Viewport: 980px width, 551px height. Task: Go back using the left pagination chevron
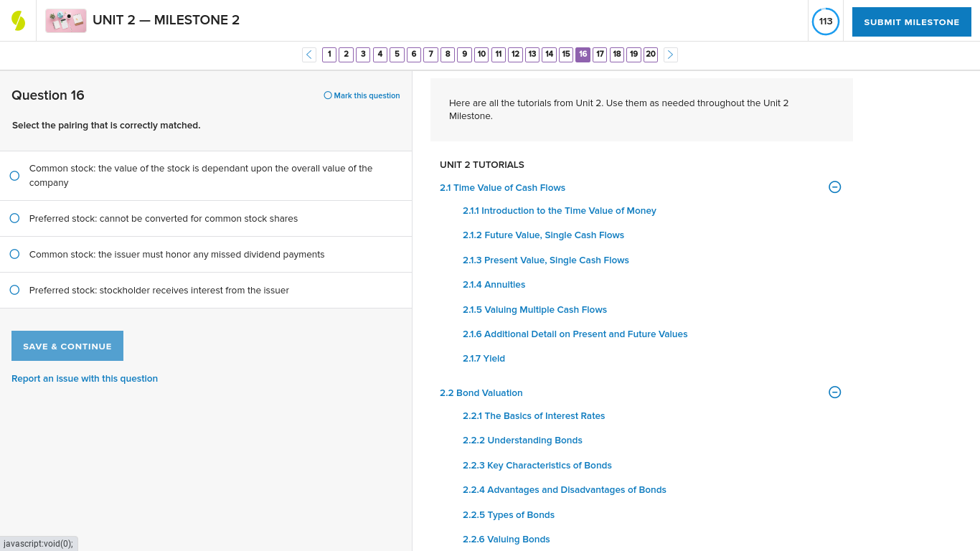[x=308, y=55]
